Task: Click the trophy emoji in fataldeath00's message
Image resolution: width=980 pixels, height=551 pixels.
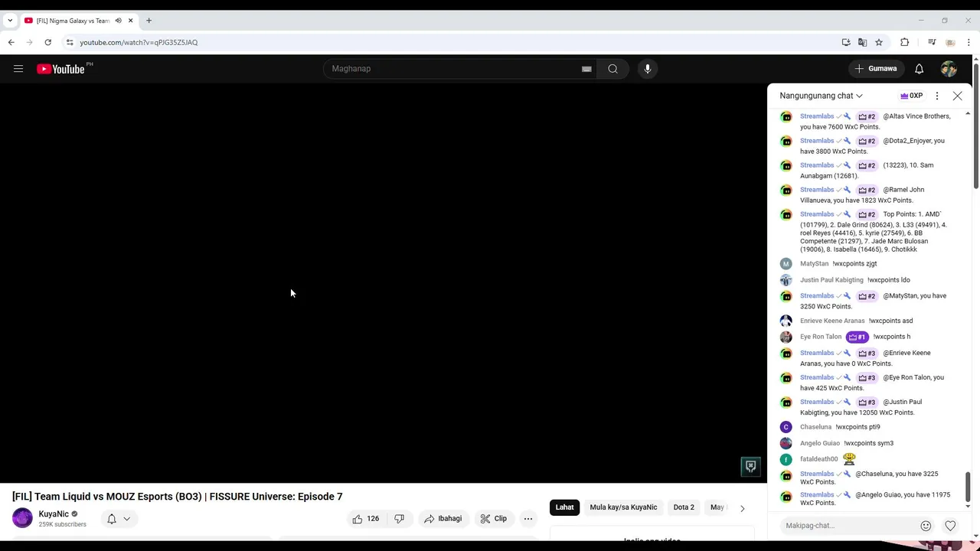Action: click(x=849, y=459)
